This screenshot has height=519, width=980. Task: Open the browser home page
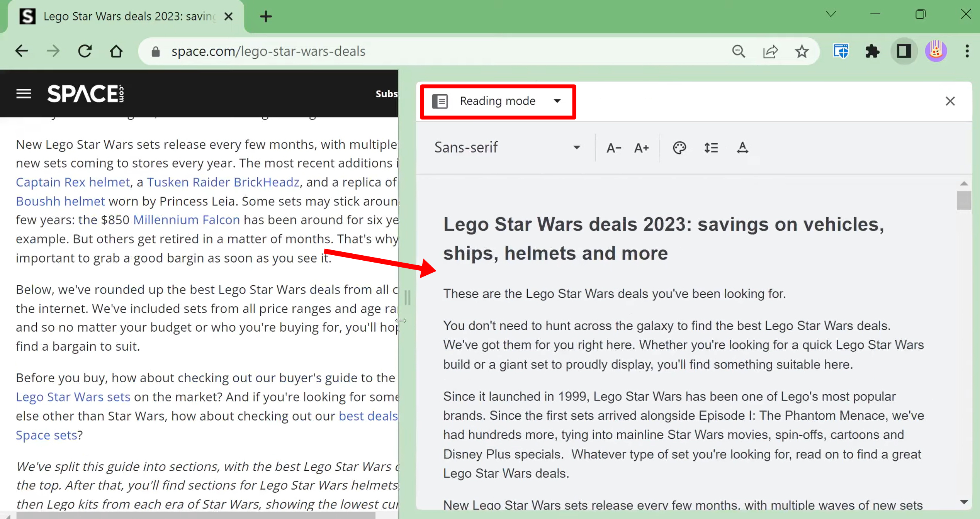(116, 51)
